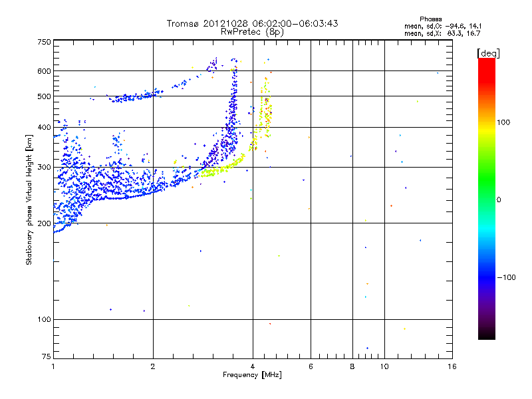Click the x-axis tick label "2"
Viewport: 532px width, 399px height.
(x=153, y=366)
